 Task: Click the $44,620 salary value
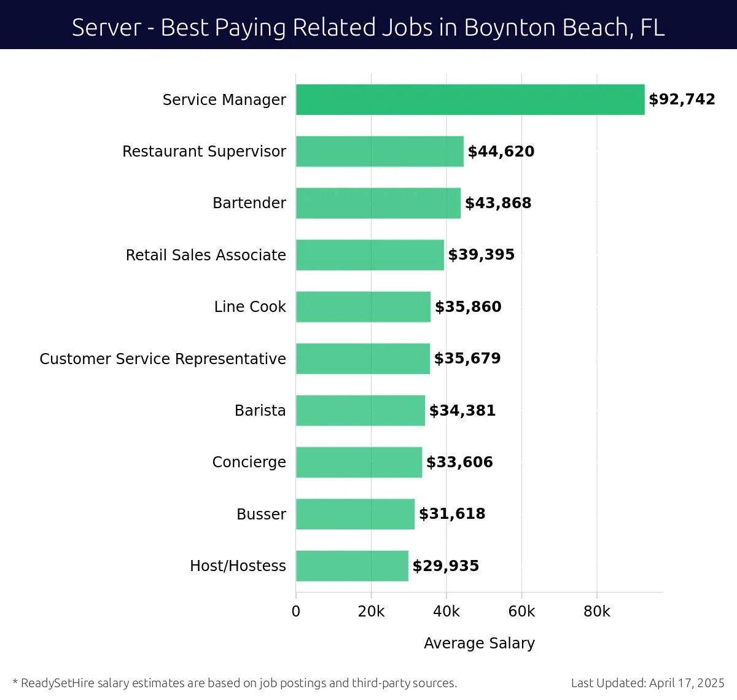(501, 152)
